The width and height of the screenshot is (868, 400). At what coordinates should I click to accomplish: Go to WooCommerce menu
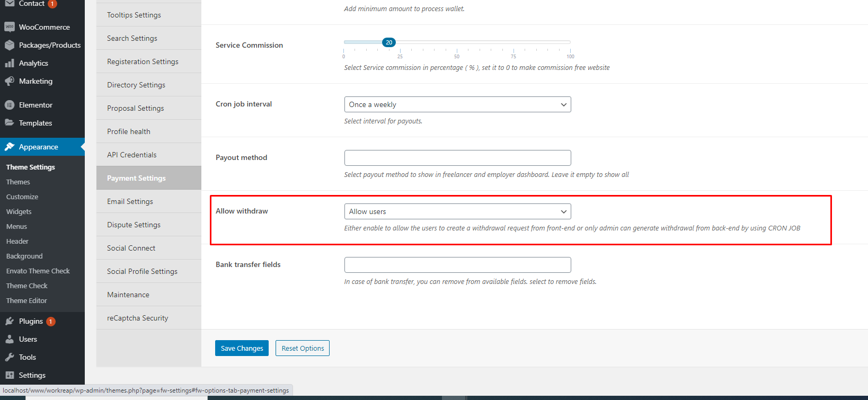click(x=42, y=27)
